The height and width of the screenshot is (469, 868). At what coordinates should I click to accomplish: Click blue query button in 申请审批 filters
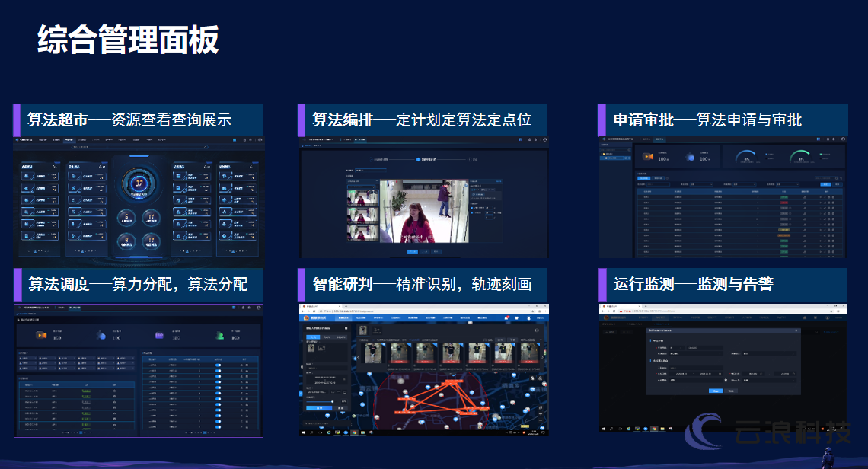coord(825,184)
